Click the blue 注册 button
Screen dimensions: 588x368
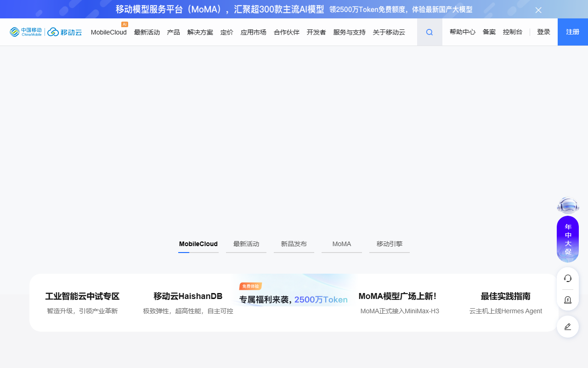tap(573, 32)
